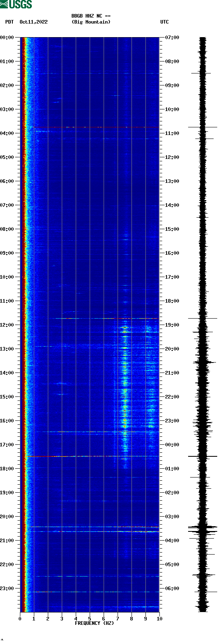Click frequency axis tick label '10'
The width and height of the screenshot is (220, 644).
[x=159, y=619]
